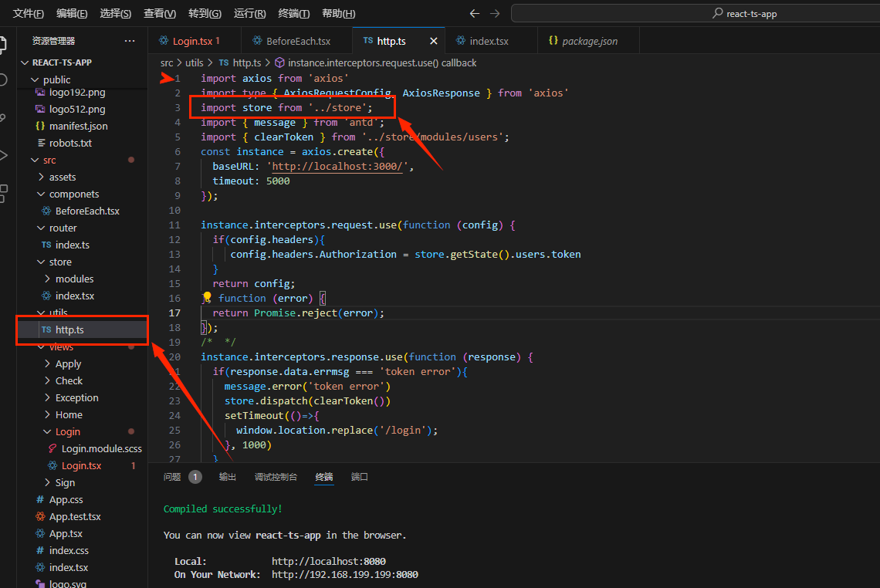Click src in the breadcrumb
Viewport: 880px width, 588px height.
click(167, 63)
